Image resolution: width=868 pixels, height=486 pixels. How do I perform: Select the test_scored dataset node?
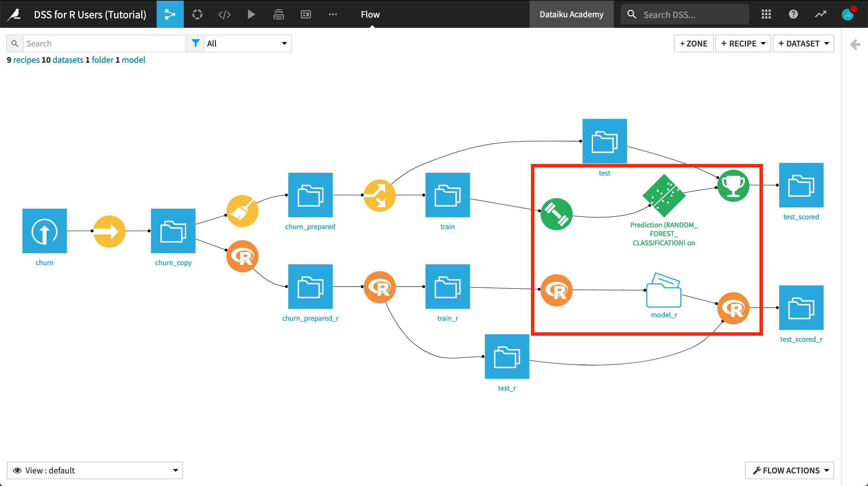[x=801, y=185]
